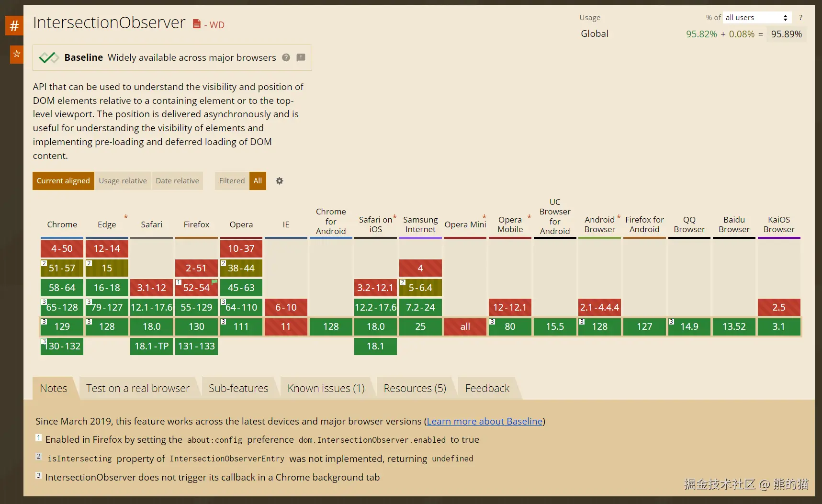Screen dimensions: 822x504
Task: Click the Opera Mini all cell
Action: (x=465, y=326)
